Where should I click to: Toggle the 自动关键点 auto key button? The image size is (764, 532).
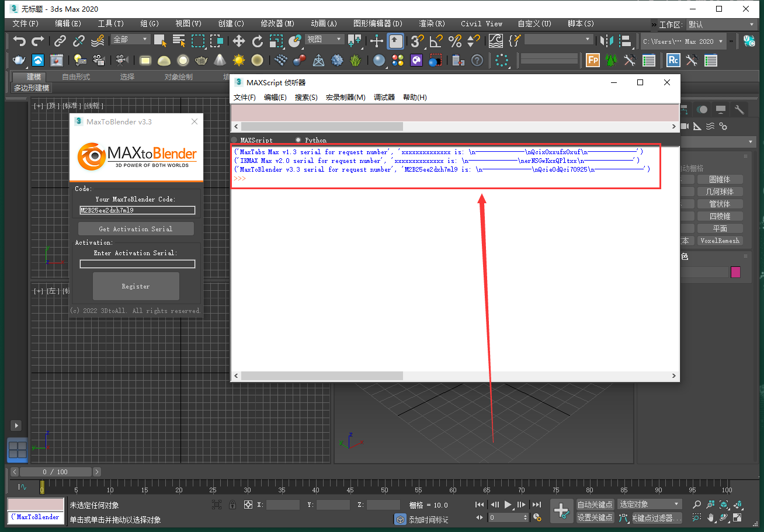point(595,504)
